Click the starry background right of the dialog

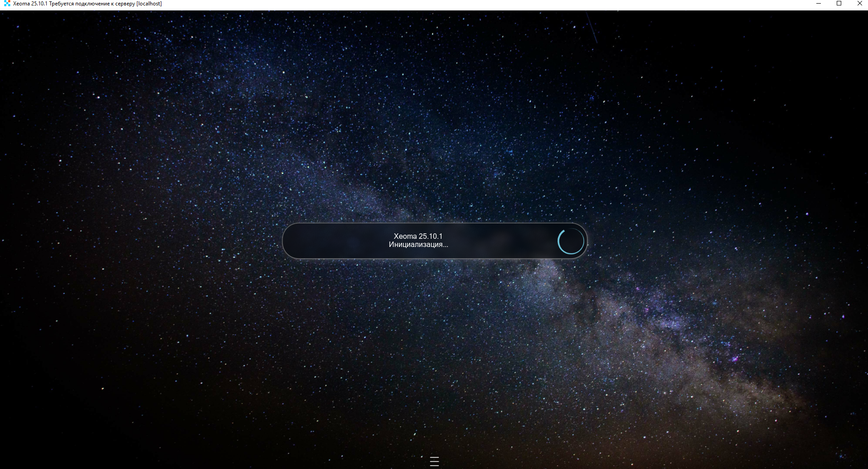point(725,241)
